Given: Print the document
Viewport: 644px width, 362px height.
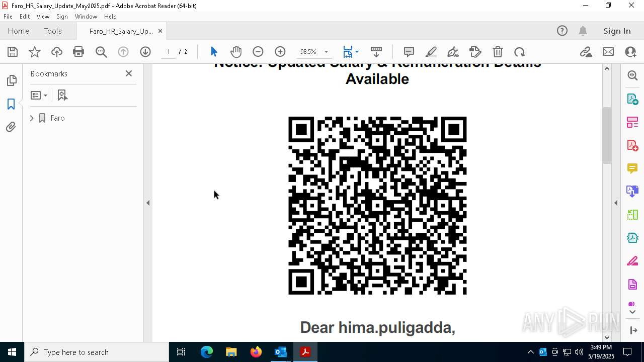Looking at the screenshot, I should 78,52.
